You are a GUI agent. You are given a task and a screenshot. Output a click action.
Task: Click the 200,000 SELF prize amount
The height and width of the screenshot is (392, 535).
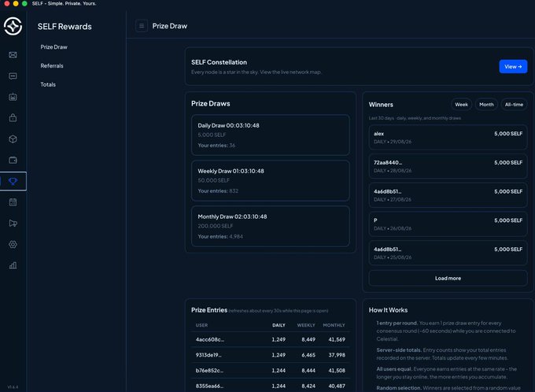pos(216,226)
